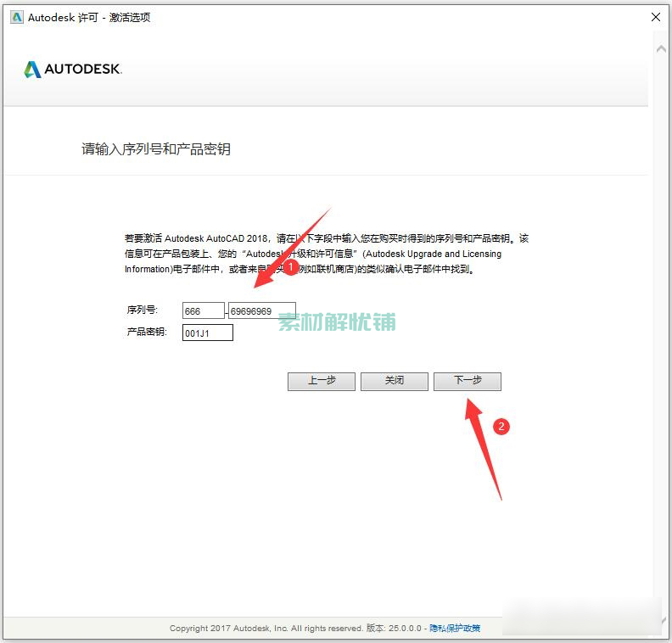Viewport: 672px width, 643px height.
Task: Click the scrollbar up arrow
Action: click(661, 49)
